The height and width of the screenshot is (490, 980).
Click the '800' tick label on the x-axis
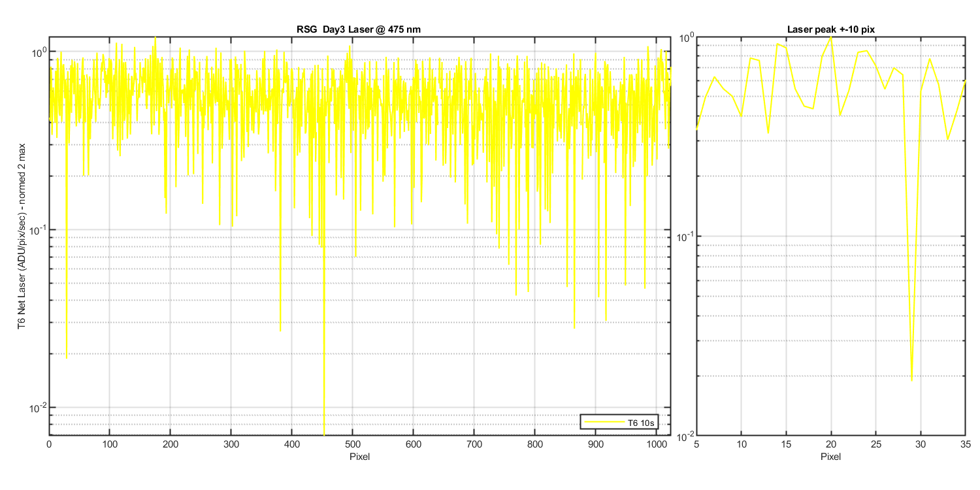tap(535, 445)
